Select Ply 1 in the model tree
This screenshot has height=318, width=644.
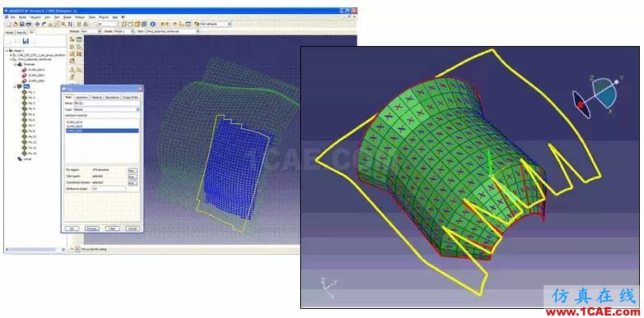point(31,92)
